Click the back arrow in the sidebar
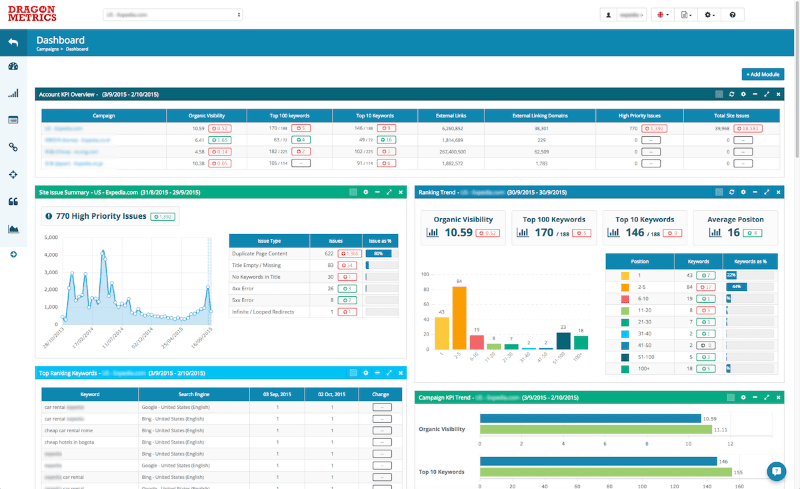The image size is (800, 489). (14, 43)
